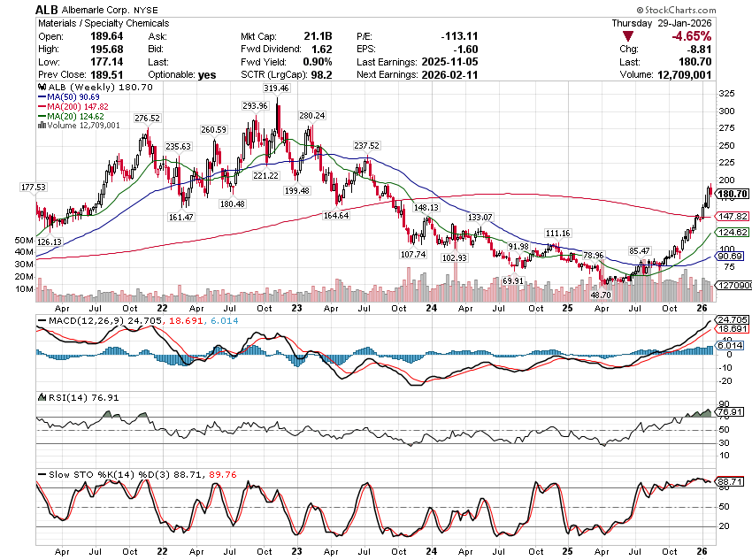Click the green 124.62 MA(20) axis tag

pyautogui.click(x=734, y=232)
